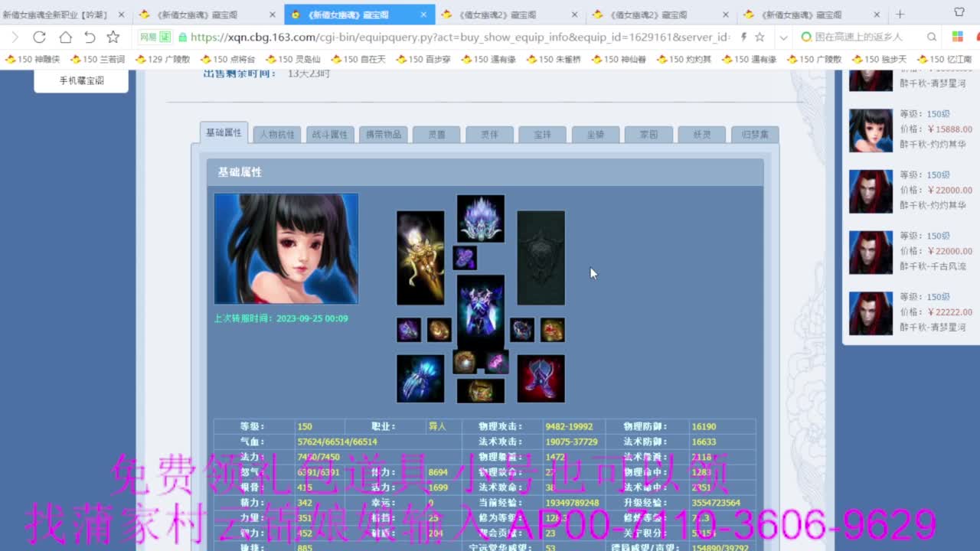Viewport: 980px width, 551px height.
Task: Open the 150 自在天 bookmark
Action: coord(358,59)
